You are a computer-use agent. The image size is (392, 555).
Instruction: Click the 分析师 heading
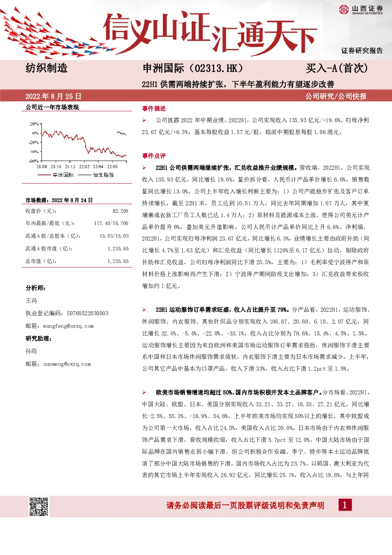(36, 288)
